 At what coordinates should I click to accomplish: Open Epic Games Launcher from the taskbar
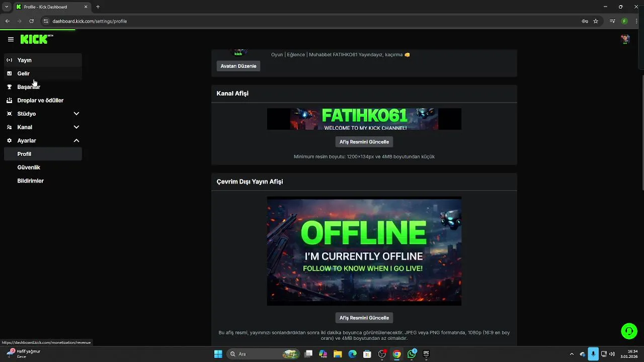pos(426,354)
